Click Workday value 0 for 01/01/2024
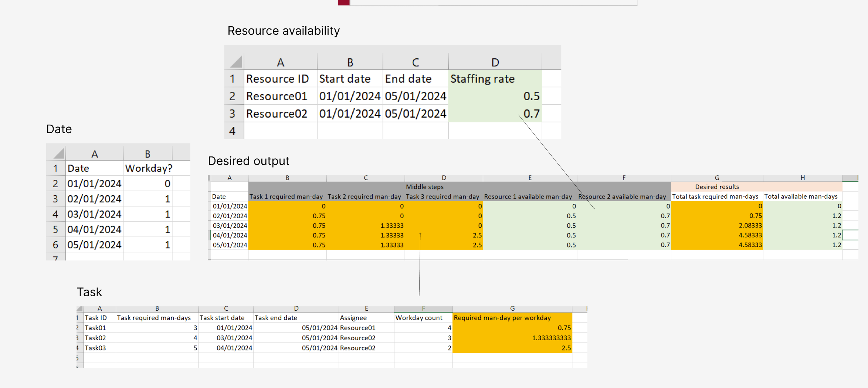868x388 pixels. tap(148, 183)
